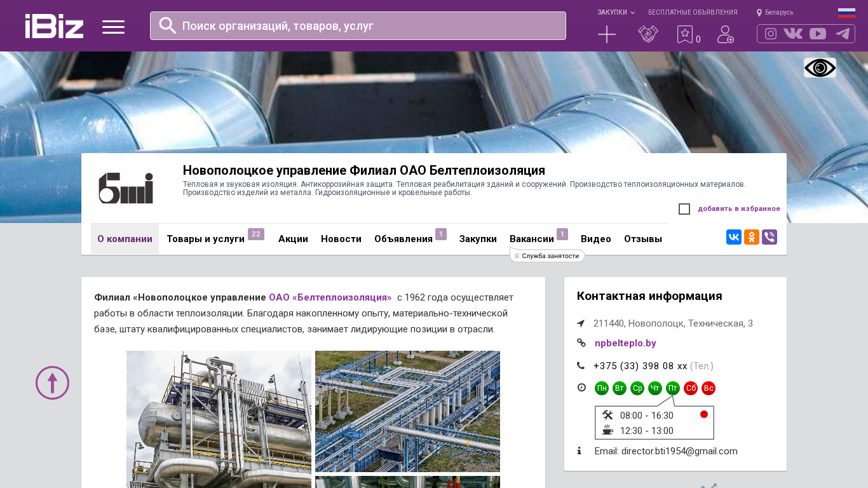
Task: Open the Telegram channel link
Action: pos(843,34)
